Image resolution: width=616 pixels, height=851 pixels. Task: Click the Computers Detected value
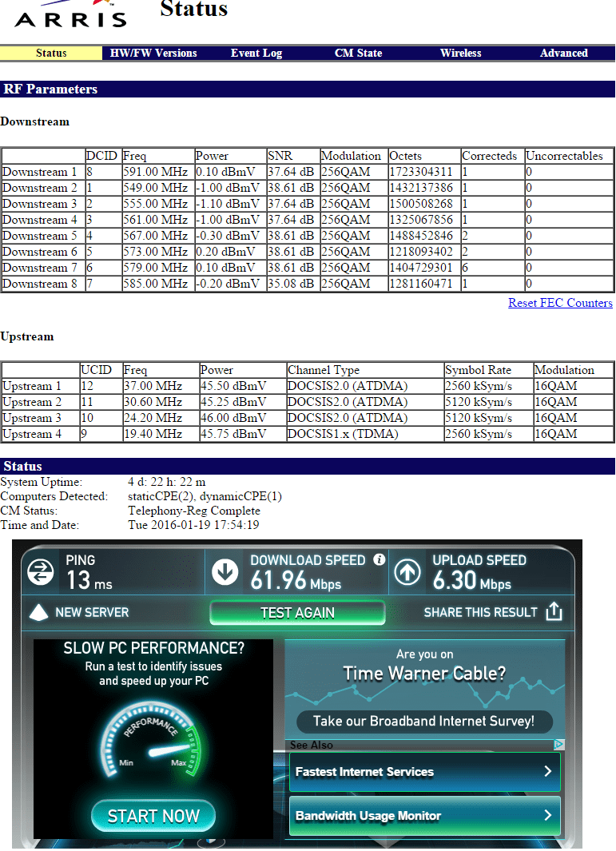pos(205,496)
